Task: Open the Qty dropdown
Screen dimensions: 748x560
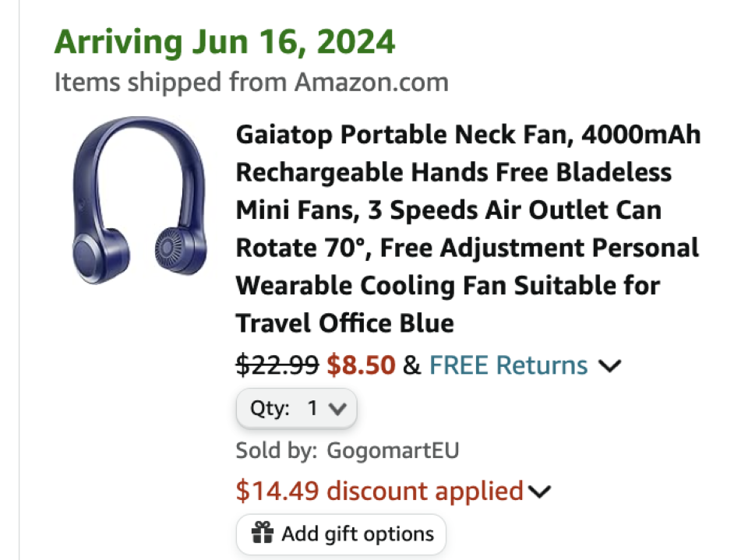Action: tap(296, 407)
